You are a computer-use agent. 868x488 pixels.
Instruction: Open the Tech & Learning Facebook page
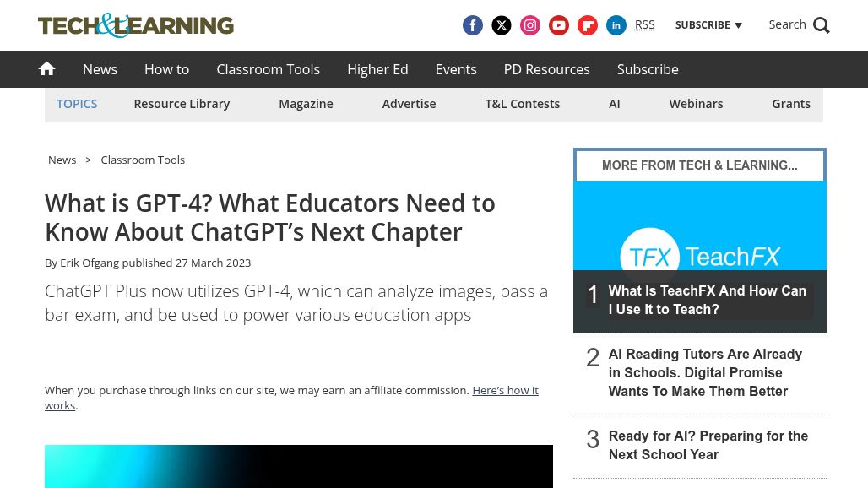pyautogui.click(x=472, y=25)
